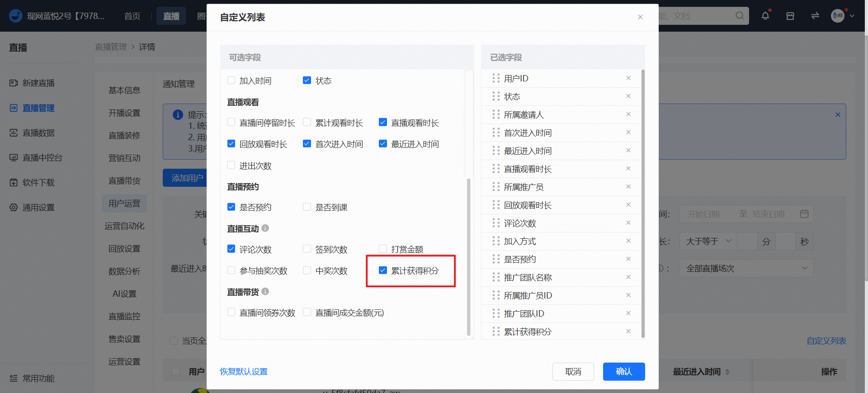Switch to the 首页 top tab
Image resolution: width=868 pixels, height=393 pixels.
tap(132, 16)
